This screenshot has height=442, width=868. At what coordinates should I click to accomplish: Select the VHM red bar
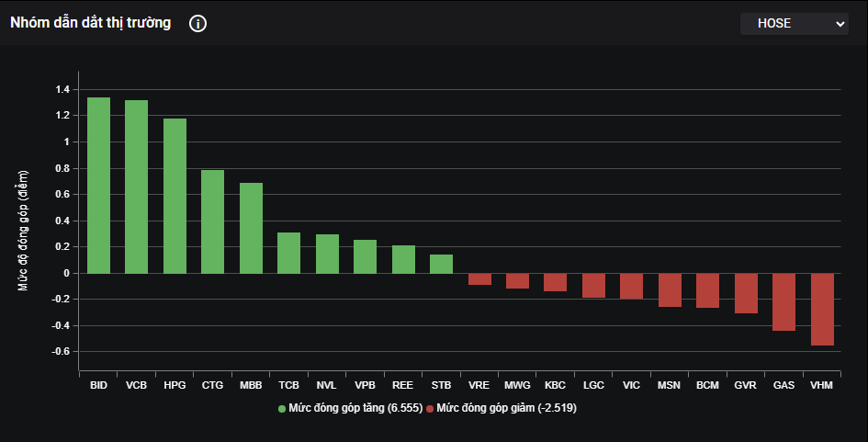[822, 309]
